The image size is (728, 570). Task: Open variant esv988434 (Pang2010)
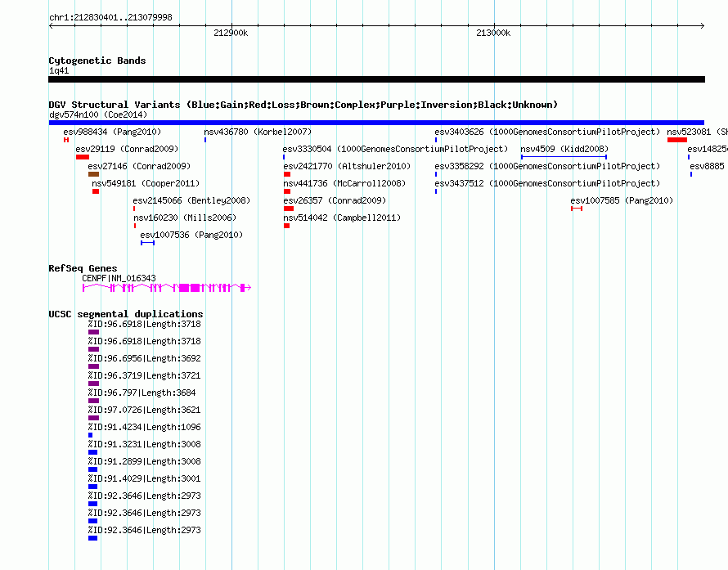click(x=112, y=132)
